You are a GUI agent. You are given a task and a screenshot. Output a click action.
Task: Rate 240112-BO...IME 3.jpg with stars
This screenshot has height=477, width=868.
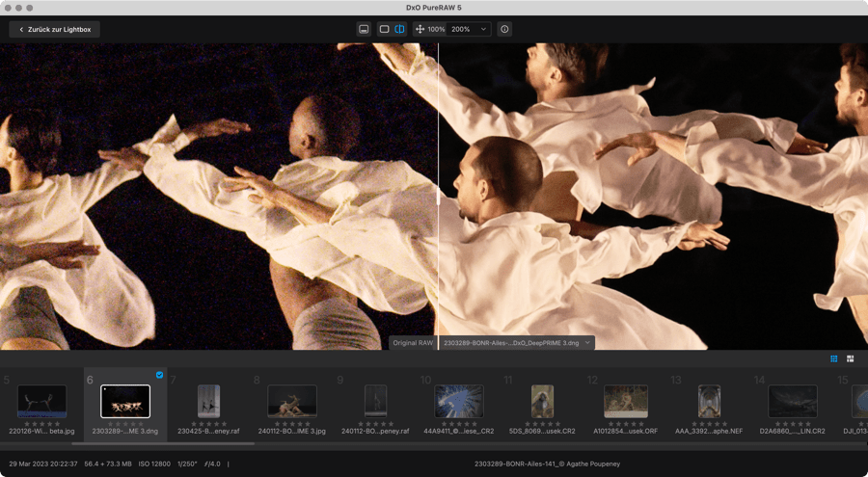(292, 424)
